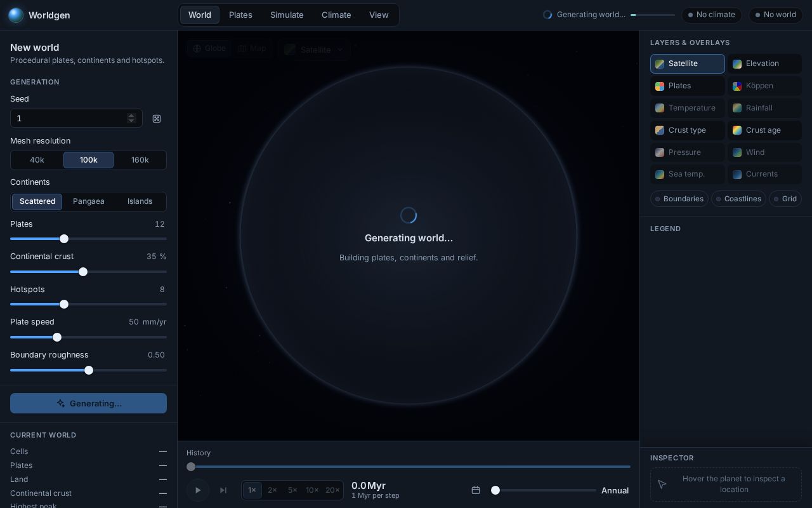Select Islands continents layout
Screen dimensions: 812x508
point(140,201)
